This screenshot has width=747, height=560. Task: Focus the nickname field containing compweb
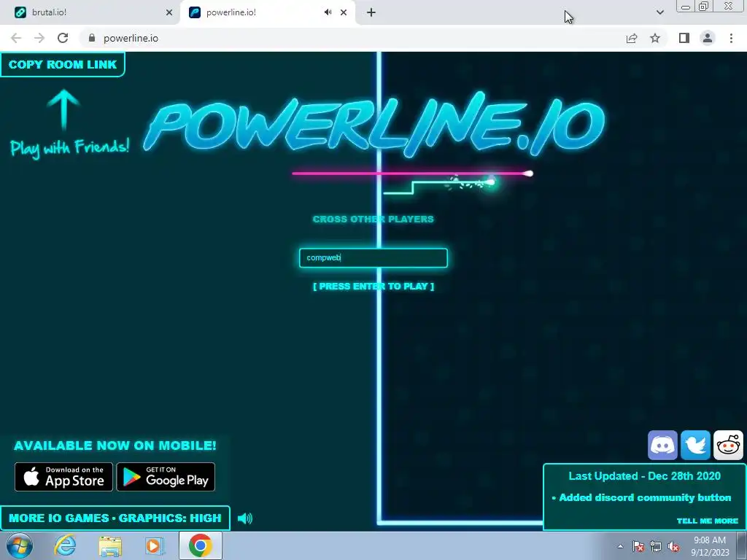[x=373, y=257]
